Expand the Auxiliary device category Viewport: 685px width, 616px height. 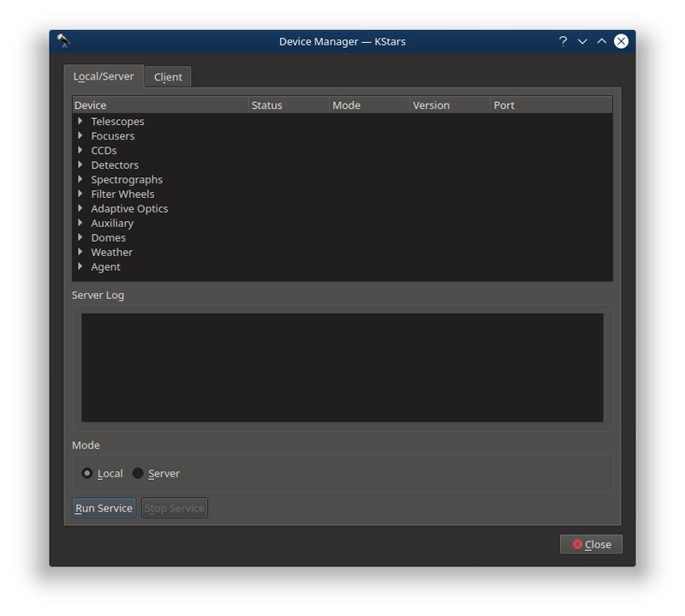(80, 223)
